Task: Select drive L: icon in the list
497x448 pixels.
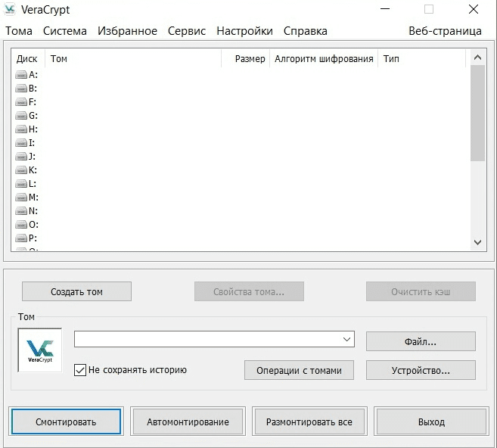Action: pyautogui.click(x=21, y=184)
